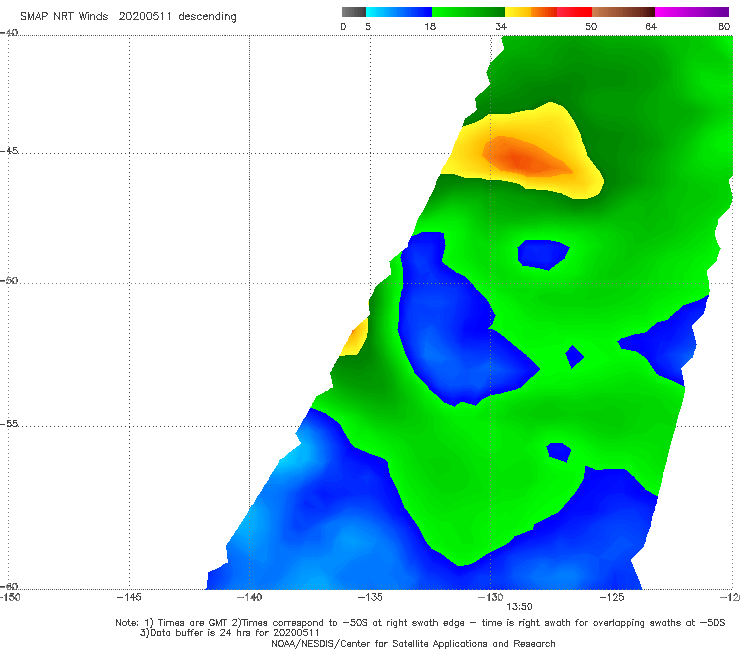Pick the green segment of the color bar
The width and height of the screenshot is (740, 650).
[x=468, y=12]
